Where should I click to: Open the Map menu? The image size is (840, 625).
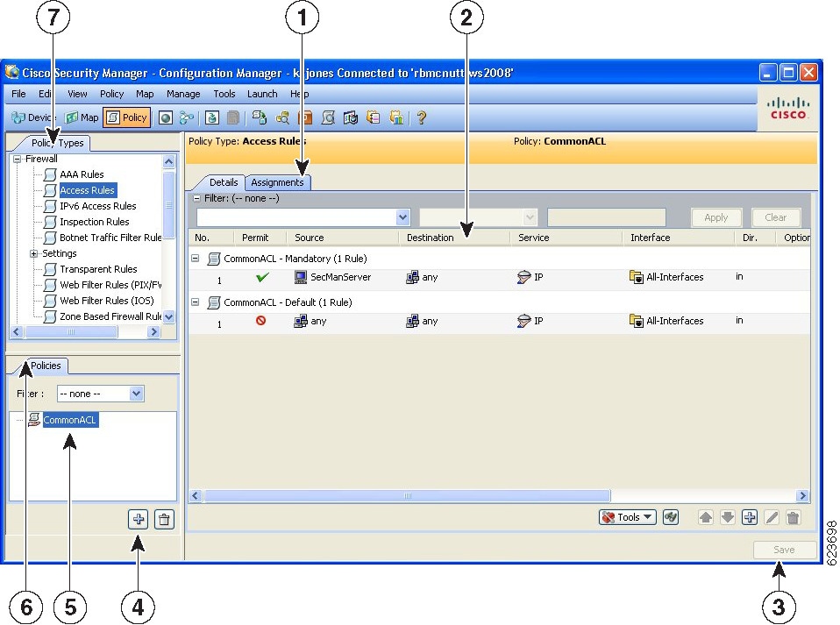[x=145, y=94]
